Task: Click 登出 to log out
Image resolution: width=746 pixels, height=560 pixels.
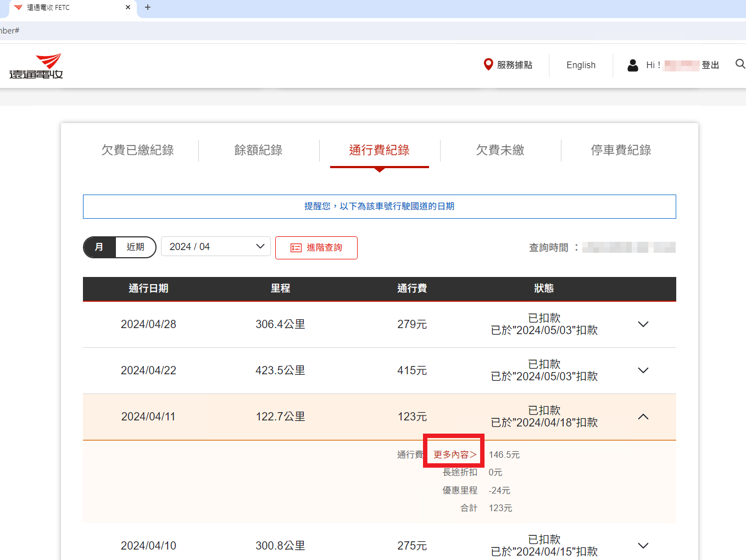Action: (710, 65)
